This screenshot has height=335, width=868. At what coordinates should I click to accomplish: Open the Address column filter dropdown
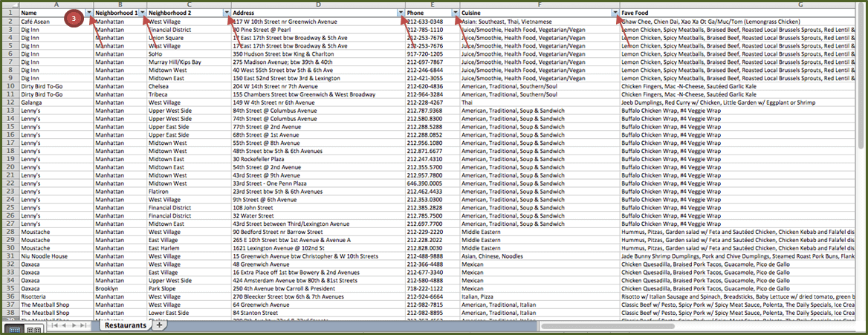pos(401,13)
